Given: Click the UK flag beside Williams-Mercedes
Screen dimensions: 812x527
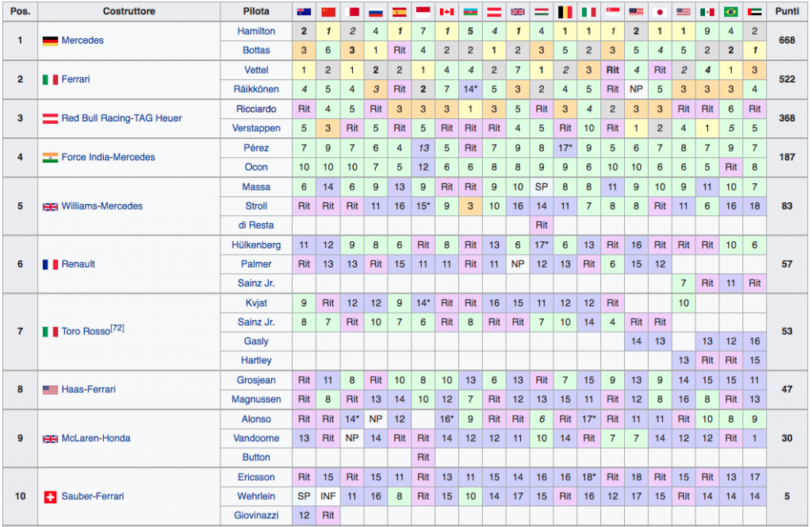Looking at the screenshot, I should pos(50,206).
